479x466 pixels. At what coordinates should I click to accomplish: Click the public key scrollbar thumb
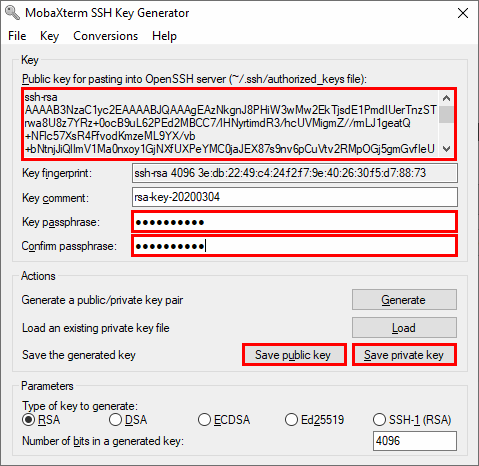point(446,114)
